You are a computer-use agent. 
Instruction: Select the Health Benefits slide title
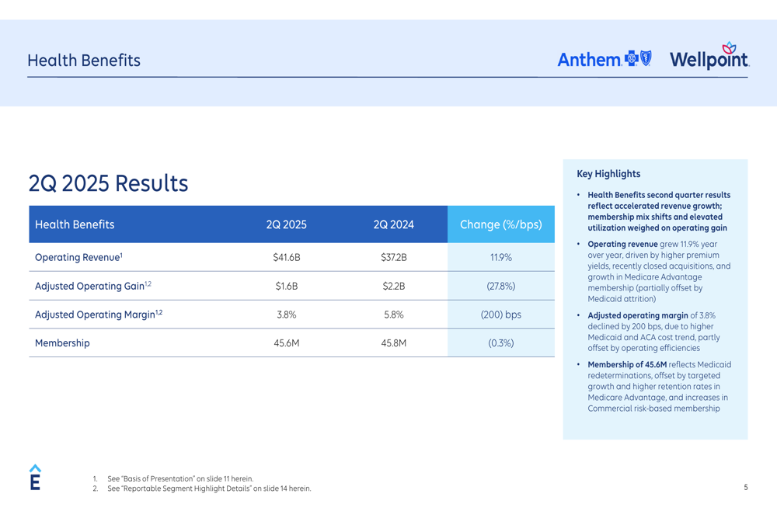point(84,61)
